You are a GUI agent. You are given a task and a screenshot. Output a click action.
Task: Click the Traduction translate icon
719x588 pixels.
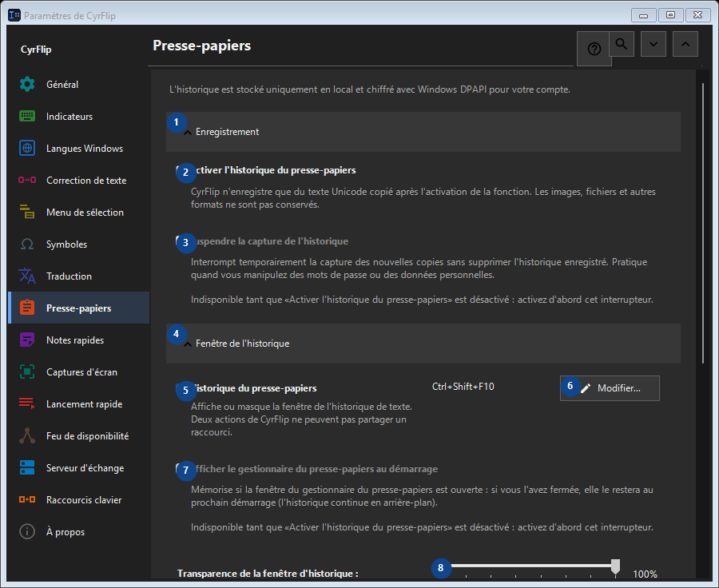27,276
